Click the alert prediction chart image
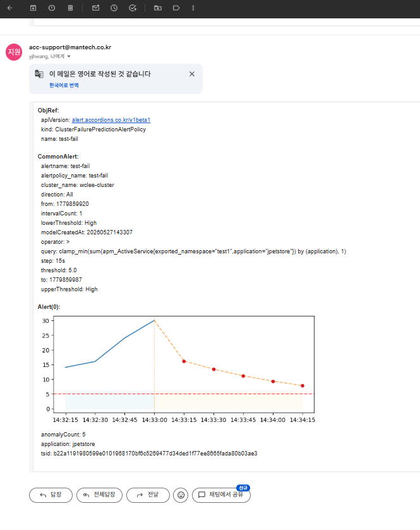 177,369
